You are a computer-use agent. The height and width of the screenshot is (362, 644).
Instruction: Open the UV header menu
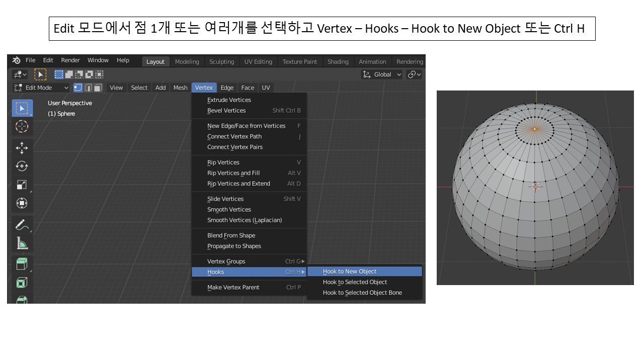pyautogui.click(x=266, y=87)
